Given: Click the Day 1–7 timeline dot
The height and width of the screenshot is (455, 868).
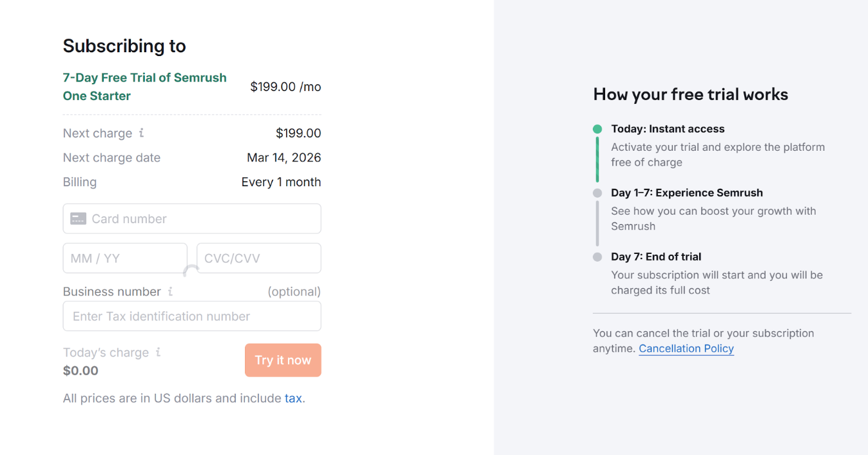Looking at the screenshot, I should 597,193.
